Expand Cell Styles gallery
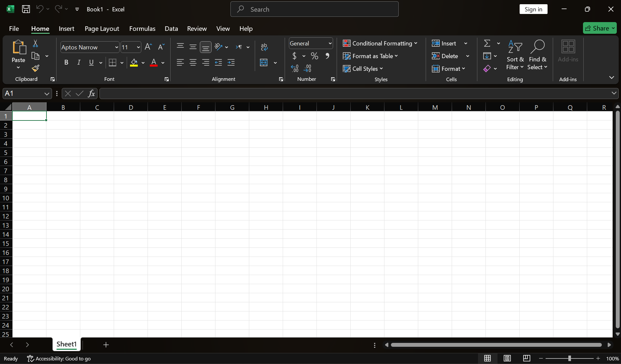Viewport: 621px width, 364px height. click(x=363, y=69)
